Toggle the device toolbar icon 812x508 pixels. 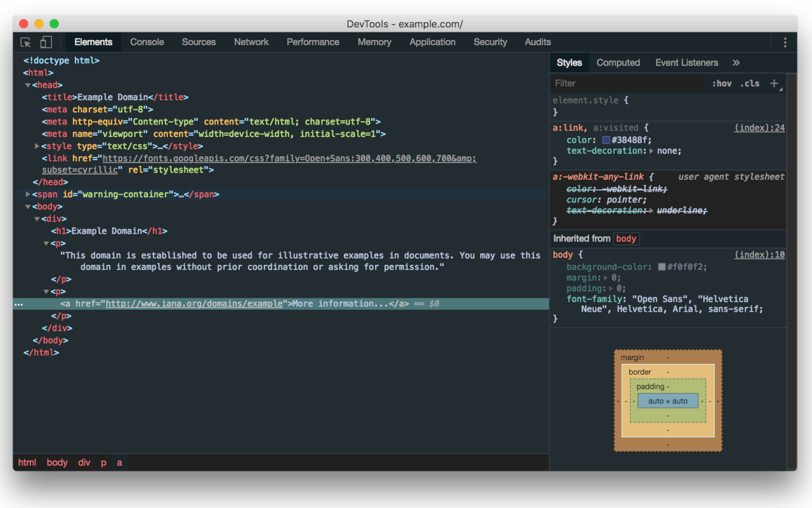tap(46, 43)
